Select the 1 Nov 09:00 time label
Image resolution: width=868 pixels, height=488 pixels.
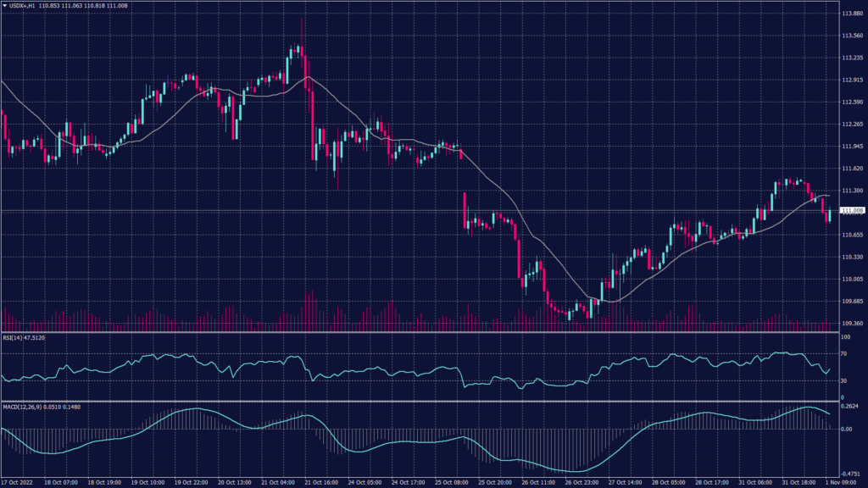tap(844, 482)
